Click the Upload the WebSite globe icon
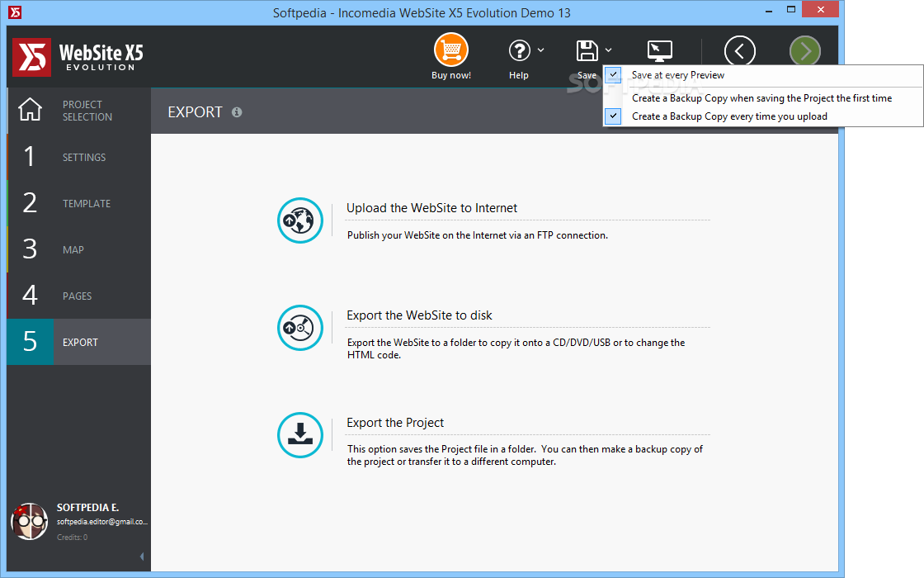This screenshot has width=924, height=578. (300, 220)
